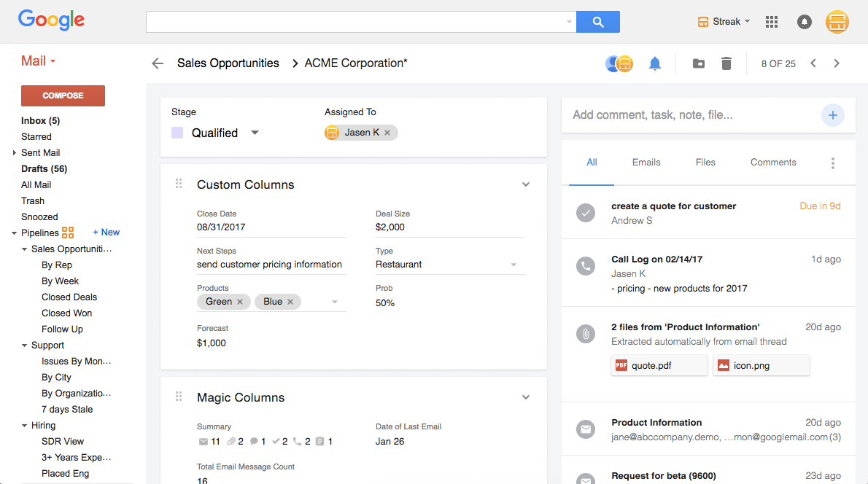Collapse the Magic Columns section chevron
This screenshot has width=868, height=484.
pyautogui.click(x=526, y=397)
